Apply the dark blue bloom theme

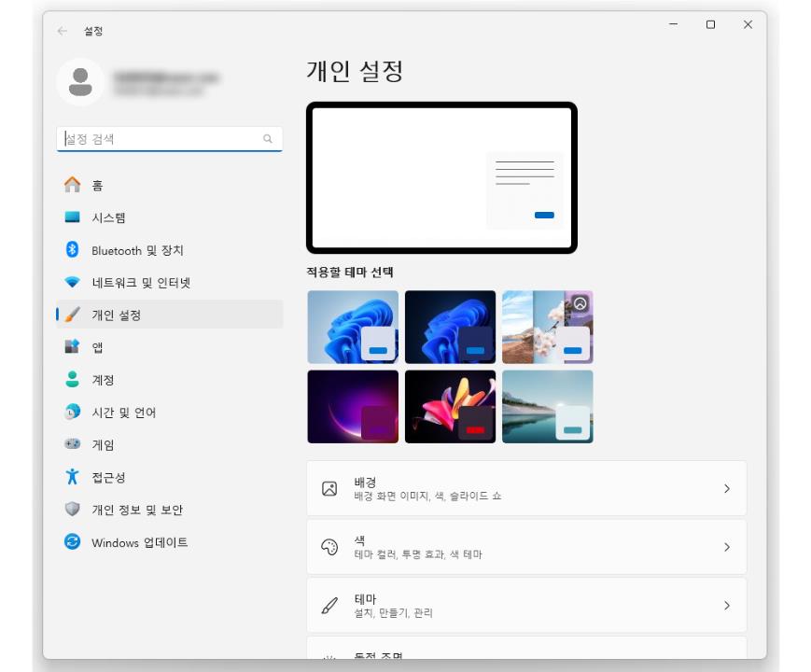450,327
